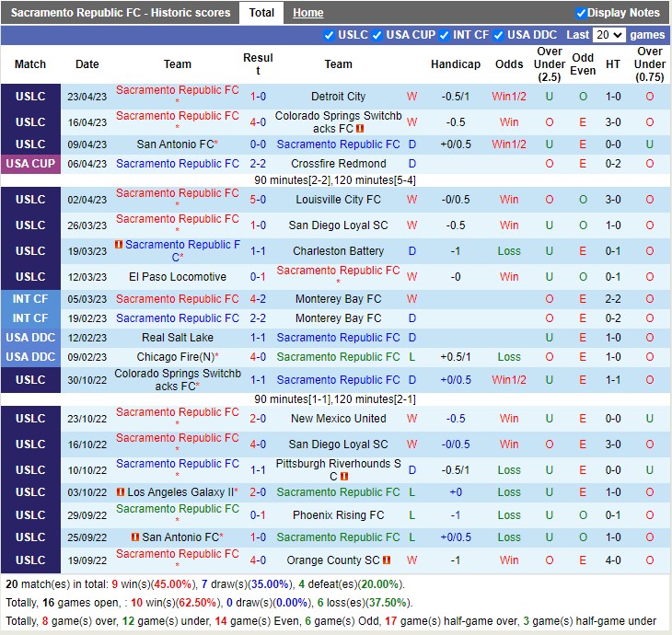Open the Louisville City FC team link
Screen dimensions: 672x635
pos(338,200)
